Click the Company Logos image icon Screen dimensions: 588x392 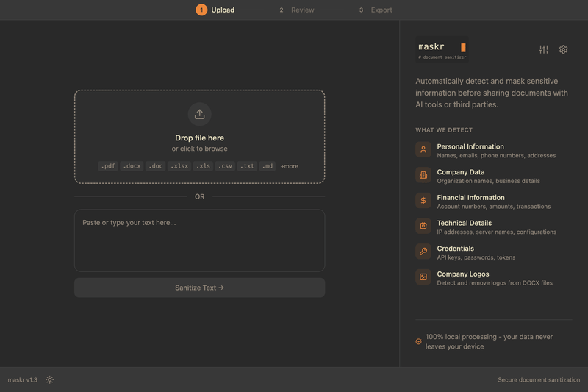(423, 277)
